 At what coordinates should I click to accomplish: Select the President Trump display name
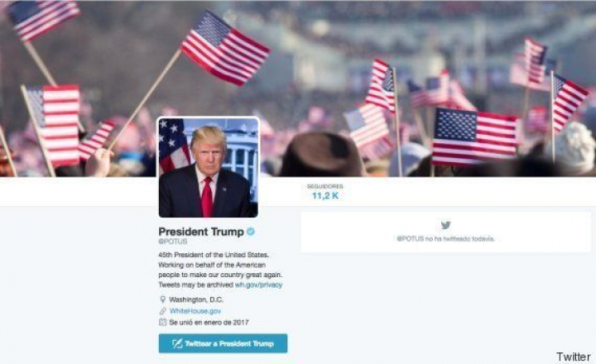click(201, 232)
